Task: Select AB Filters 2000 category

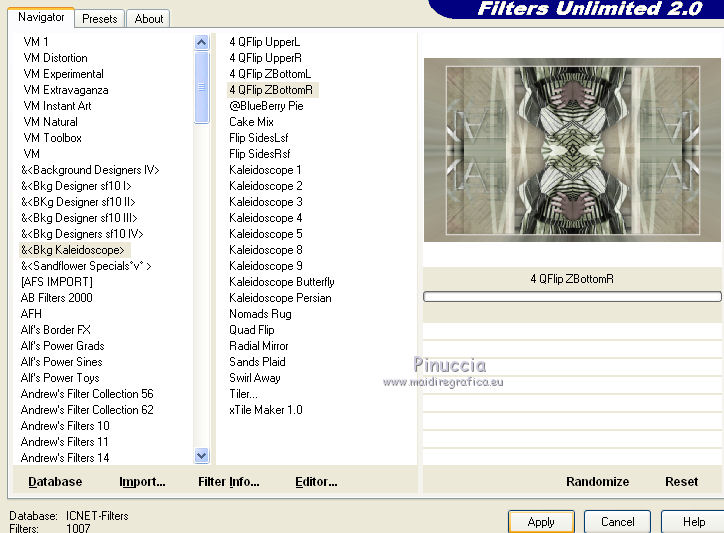Action: [56, 298]
